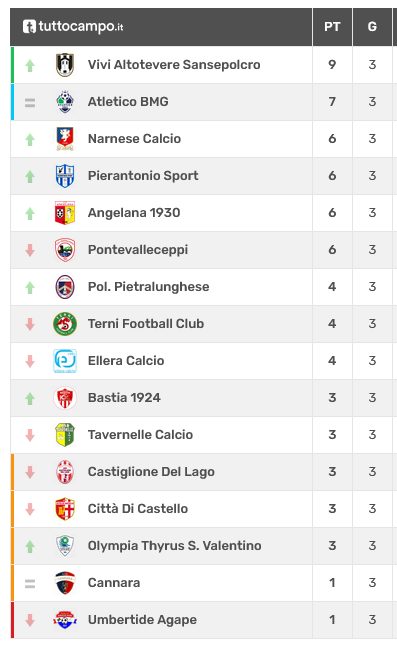
Task: Open Castiglione Del Lago team link
Action: (x=151, y=472)
